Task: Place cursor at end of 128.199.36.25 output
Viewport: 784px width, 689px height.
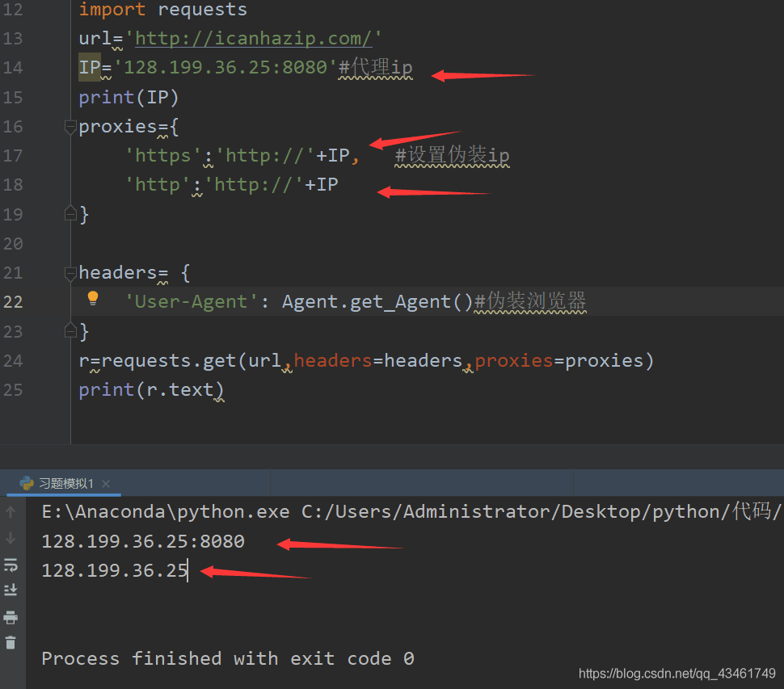Action: pyautogui.click(x=188, y=570)
